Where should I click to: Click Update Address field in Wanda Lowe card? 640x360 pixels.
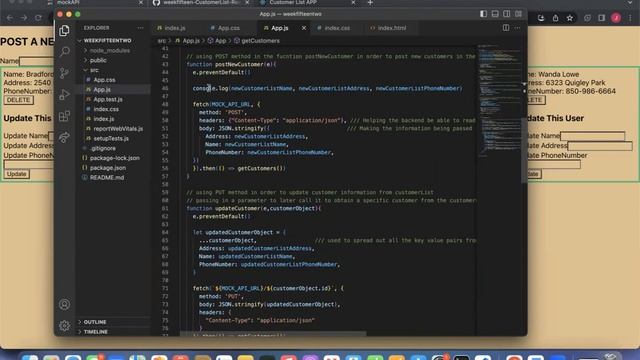coord(600,146)
